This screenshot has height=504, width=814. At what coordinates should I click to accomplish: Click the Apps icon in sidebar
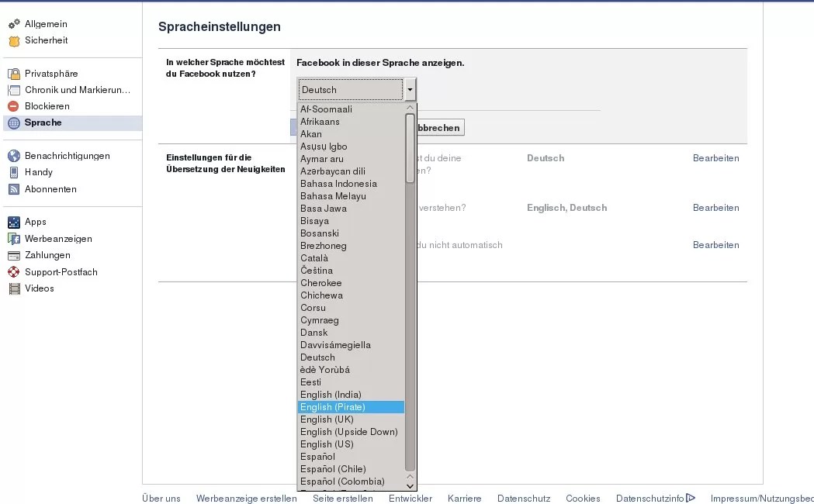(14, 222)
